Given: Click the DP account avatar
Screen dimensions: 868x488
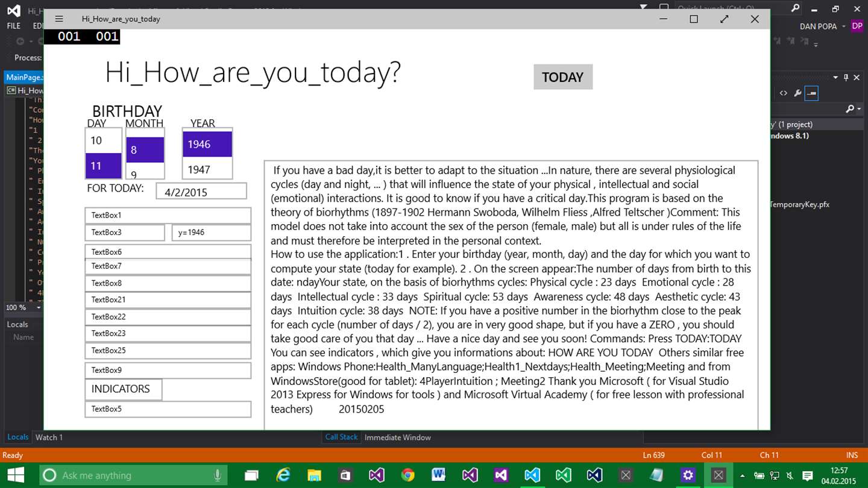Looking at the screenshot, I should [x=857, y=26].
